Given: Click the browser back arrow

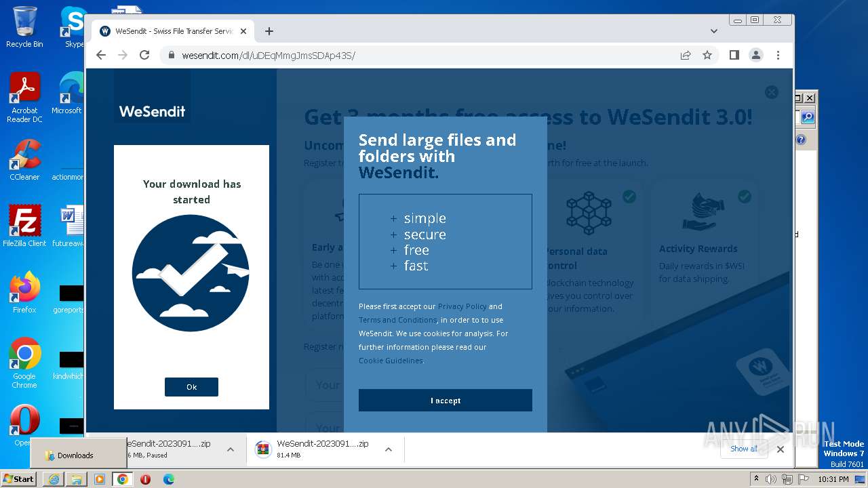Looking at the screenshot, I should tap(101, 56).
